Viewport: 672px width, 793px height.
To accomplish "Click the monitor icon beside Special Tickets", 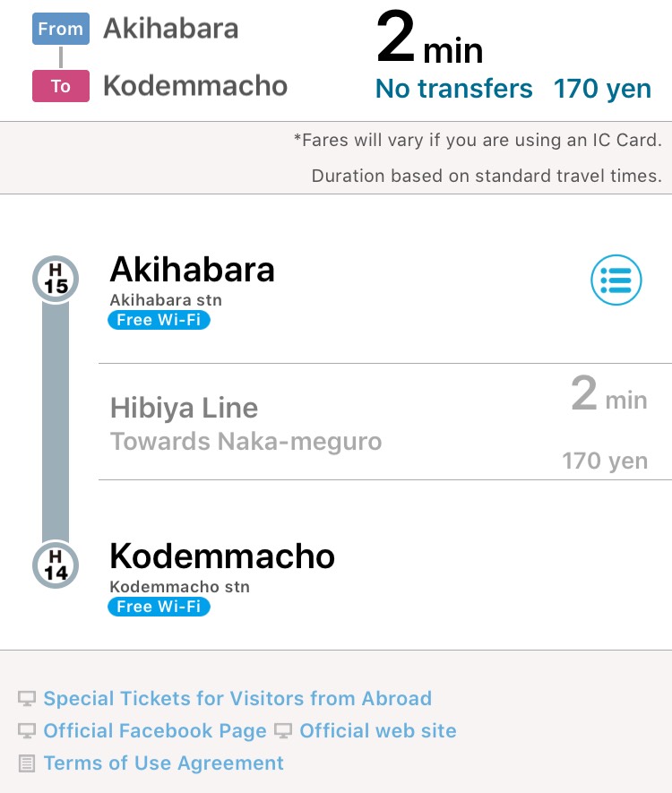I will 27,699.
